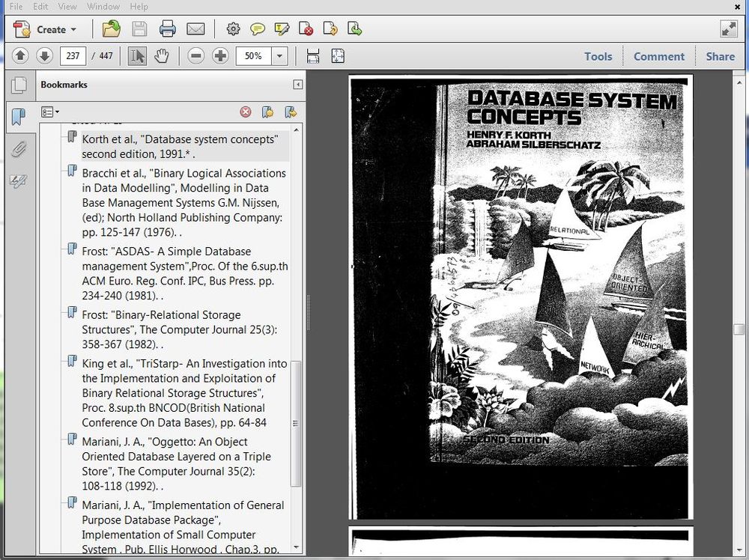Viewport: 749px width, 560px height.
Task: Click the Database System Concepts cover page
Action: pyautogui.click(x=521, y=297)
